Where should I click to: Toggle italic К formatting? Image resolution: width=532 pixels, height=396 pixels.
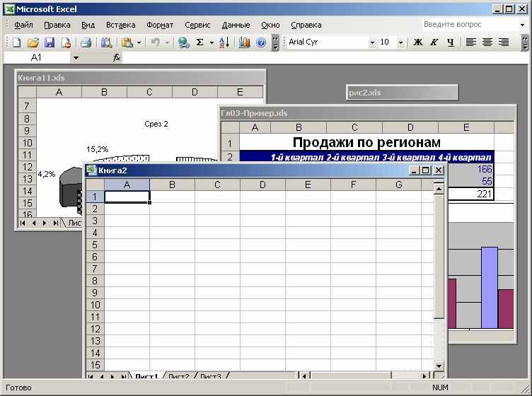click(x=434, y=42)
